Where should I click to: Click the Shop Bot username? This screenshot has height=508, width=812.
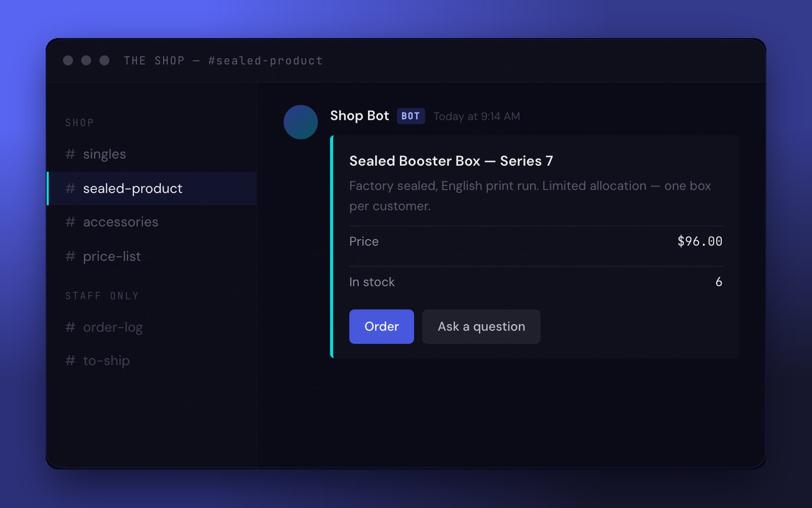359,116
